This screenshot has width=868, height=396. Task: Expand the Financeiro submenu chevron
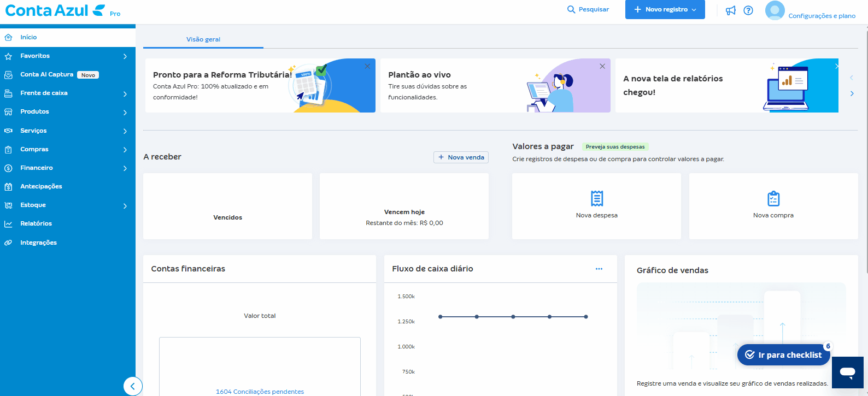125,168
